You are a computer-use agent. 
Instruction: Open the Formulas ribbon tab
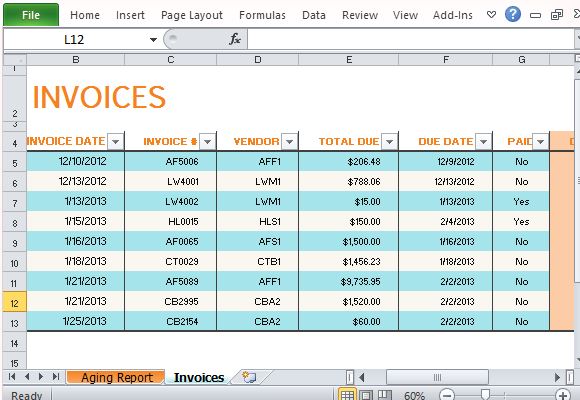click(x=262, y=15)
